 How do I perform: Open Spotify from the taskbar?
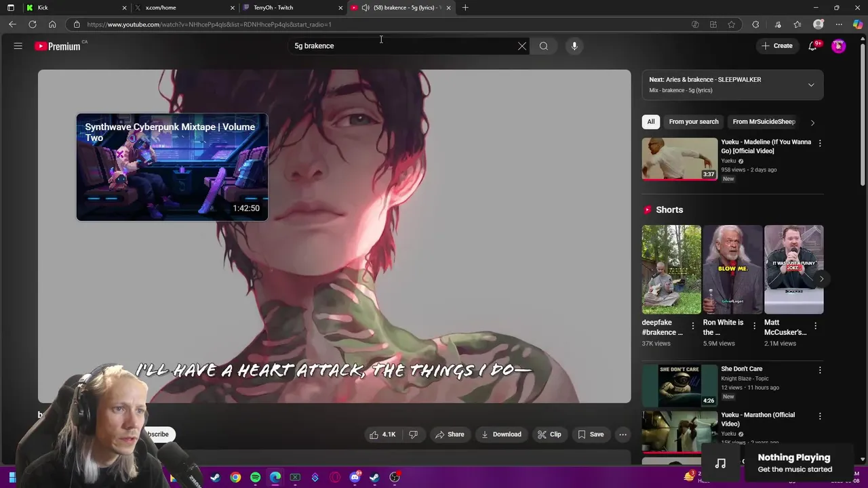(255, 478)
